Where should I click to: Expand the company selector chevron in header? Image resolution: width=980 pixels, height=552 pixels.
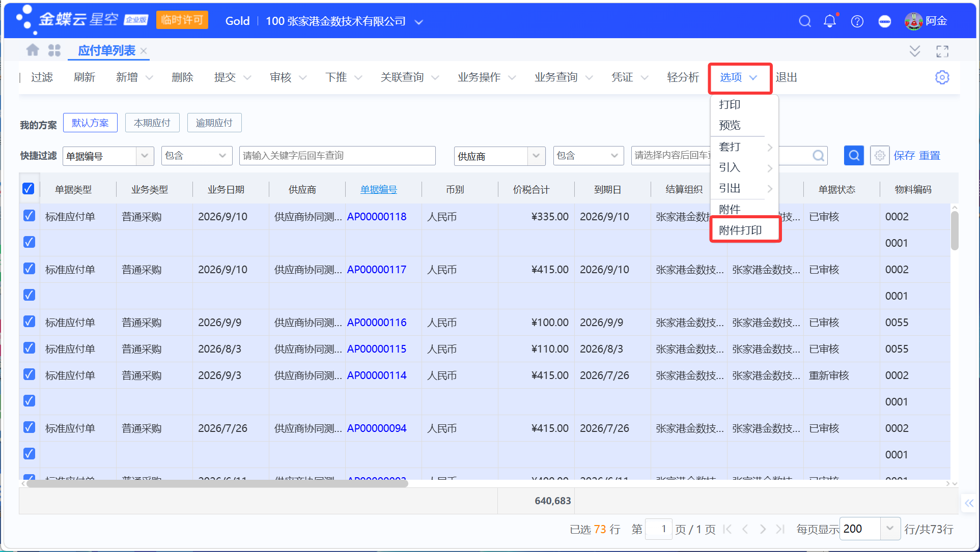point(419,22)
